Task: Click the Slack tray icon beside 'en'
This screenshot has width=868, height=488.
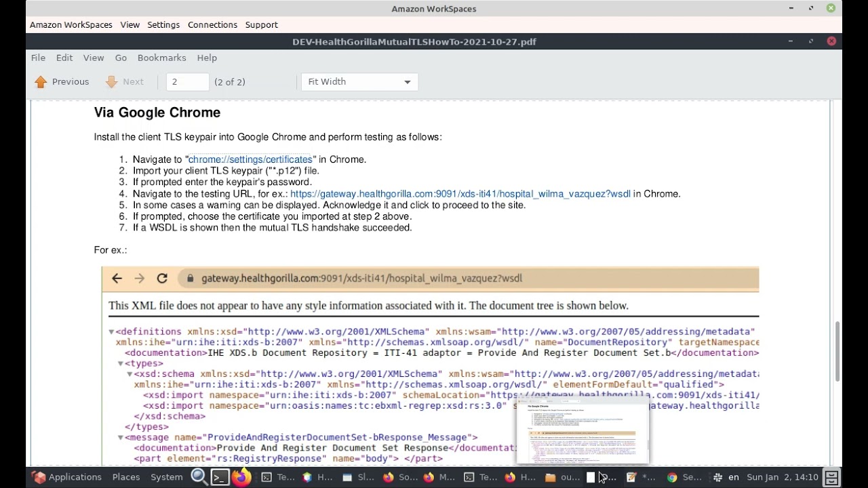Action: coord(717,477)
